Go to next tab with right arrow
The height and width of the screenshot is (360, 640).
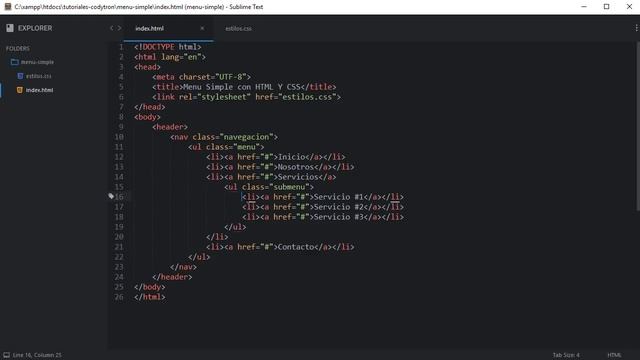(x=119, y=28)
